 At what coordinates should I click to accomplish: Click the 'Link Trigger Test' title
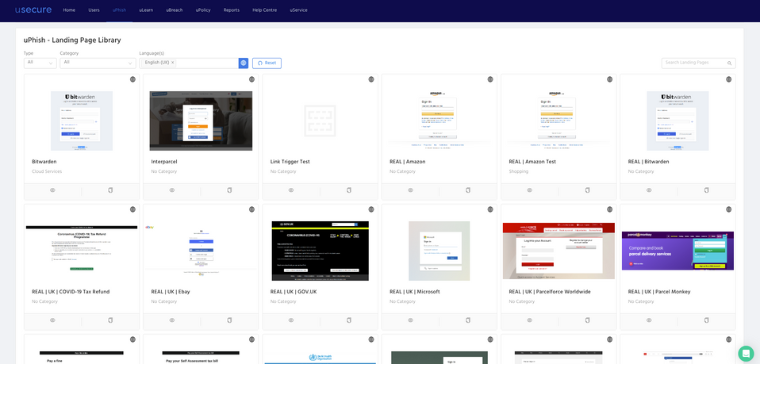coord(290,162)
